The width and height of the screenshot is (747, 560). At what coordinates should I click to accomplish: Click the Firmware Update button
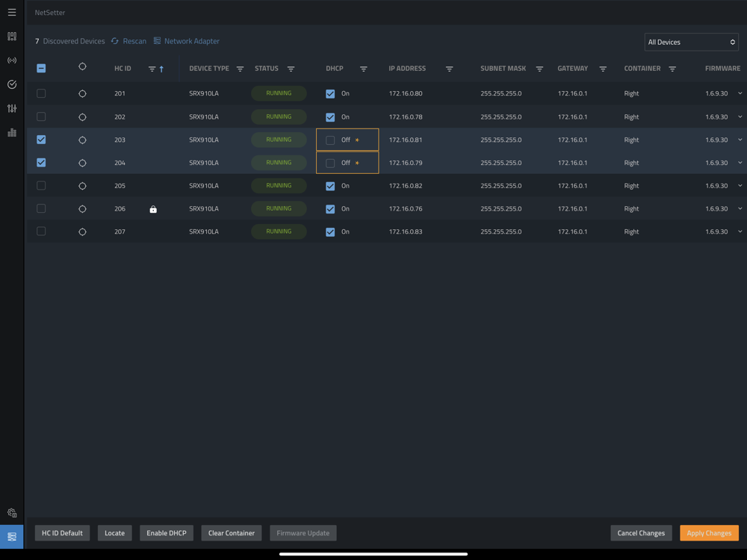(x=303, y=533)
